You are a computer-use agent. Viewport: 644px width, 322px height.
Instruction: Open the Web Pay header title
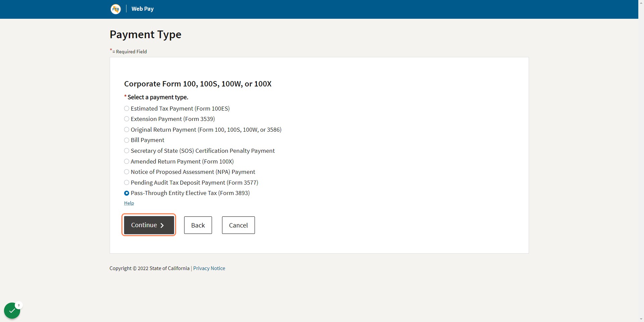[x=143, y=9]
